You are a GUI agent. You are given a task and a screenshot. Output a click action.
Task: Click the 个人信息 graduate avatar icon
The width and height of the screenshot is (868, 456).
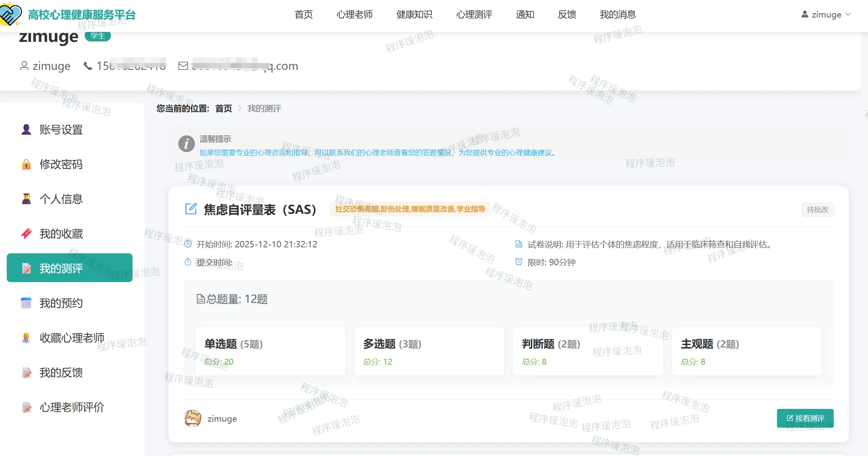(x=26, y=199)
